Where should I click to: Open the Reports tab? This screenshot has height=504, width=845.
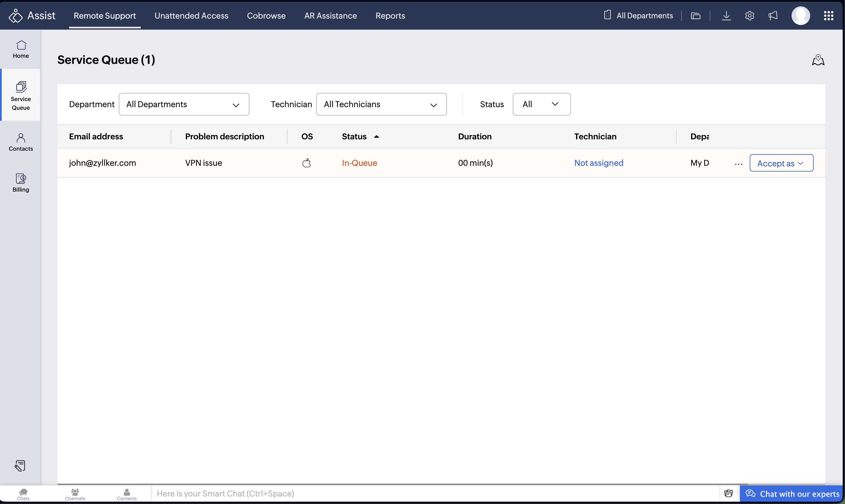tap(390, 16)
